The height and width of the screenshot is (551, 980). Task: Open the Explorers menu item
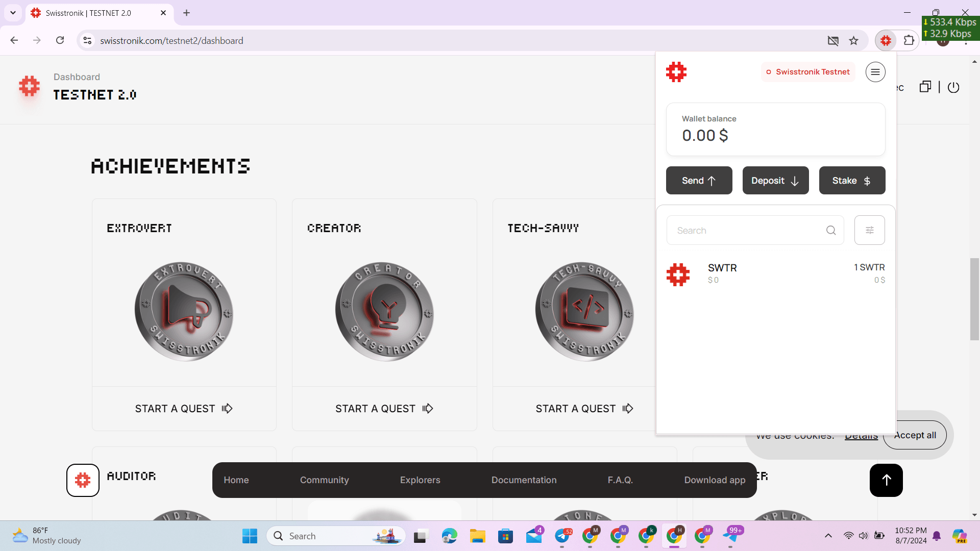pyautogui.click(x=420, y=480)
